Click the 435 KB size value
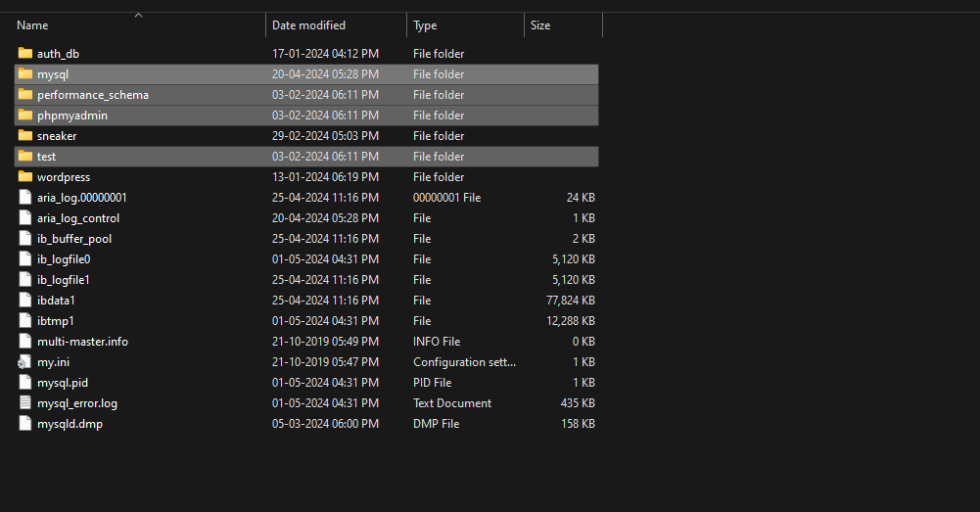980x512 pixels. pos(578,403)
